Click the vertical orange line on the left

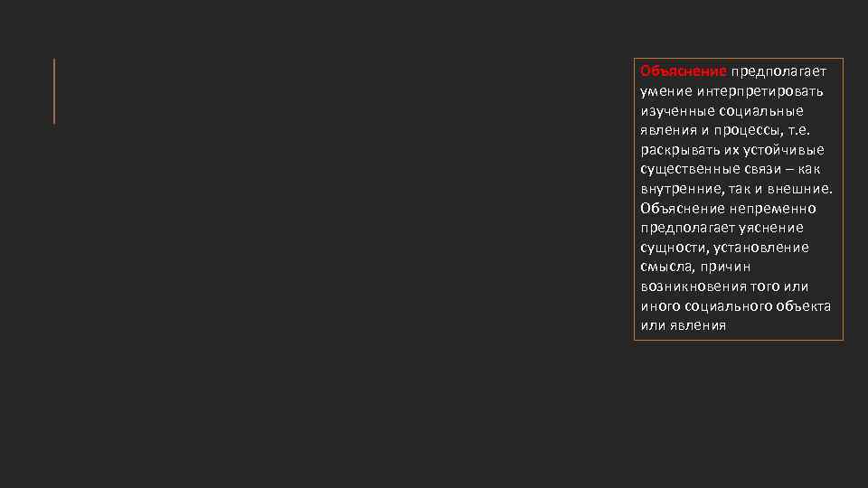pyautogui.click(x=54, y=90)
